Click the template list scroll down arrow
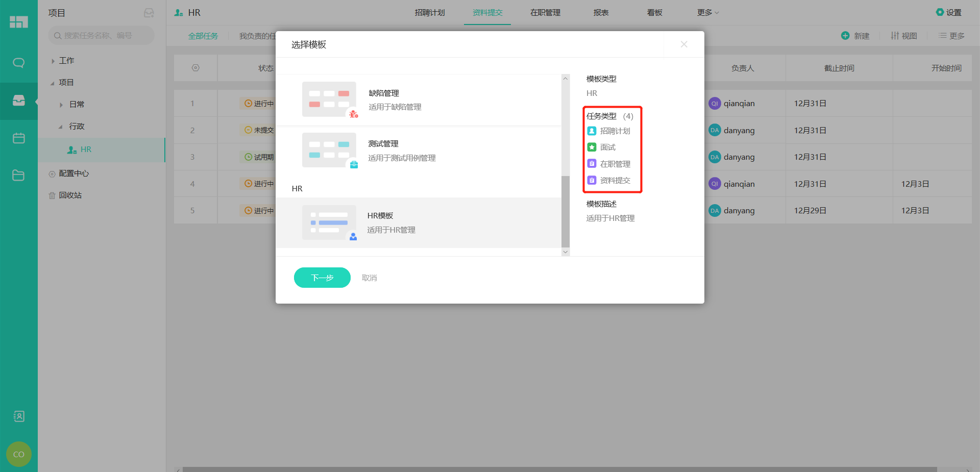The height and width of the screenshot is (472, 980). pos(565,252)
